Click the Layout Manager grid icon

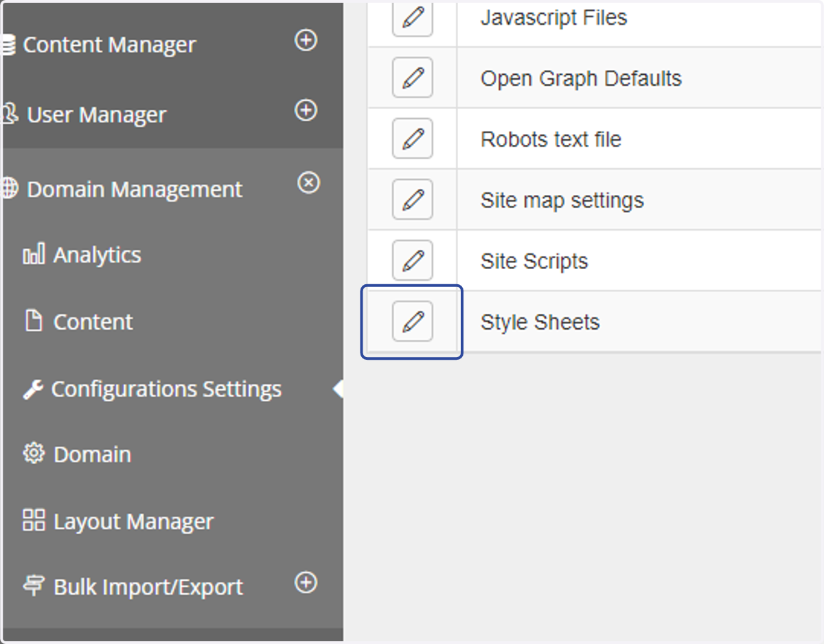click(x=34, y=520)
